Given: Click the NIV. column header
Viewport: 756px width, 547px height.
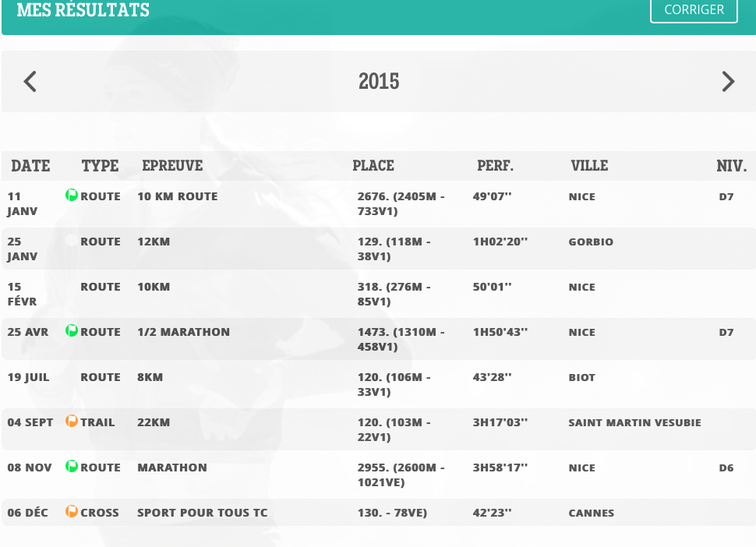Looking at the screenshot, I should tap(731, 166).
